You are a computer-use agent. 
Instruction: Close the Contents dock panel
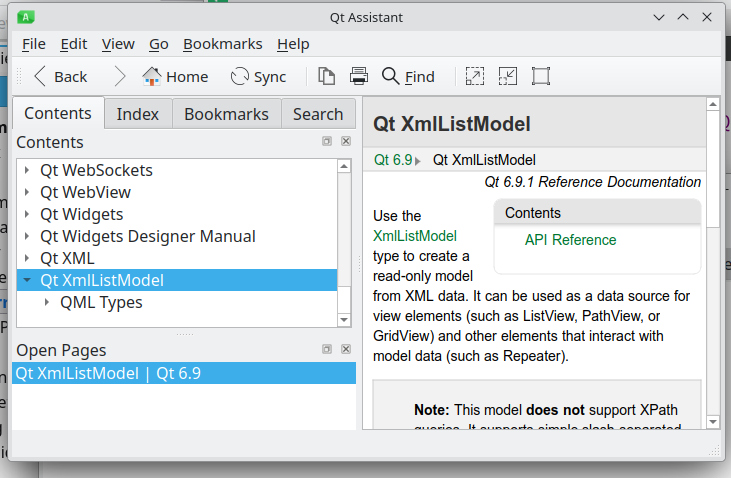(x=346, y=141)
